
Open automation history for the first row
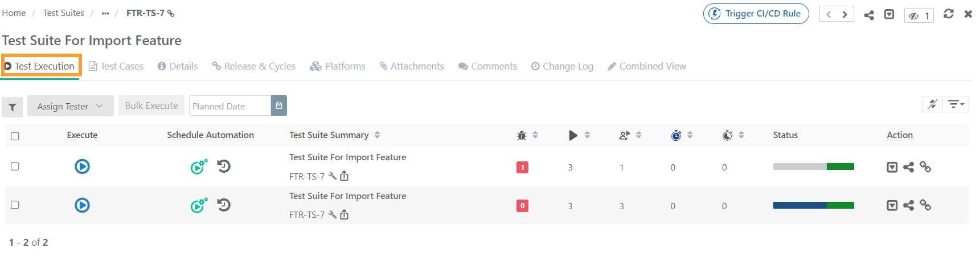coord(224,166)
